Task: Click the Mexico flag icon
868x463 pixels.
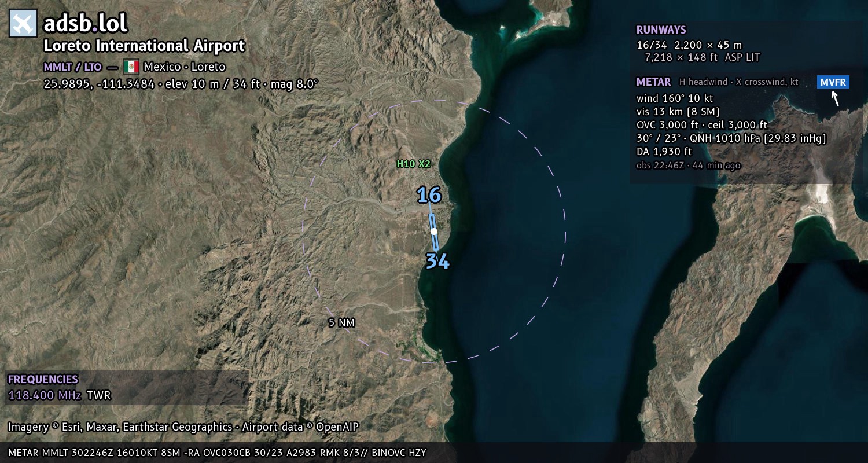Action: [x=131, y=67]
